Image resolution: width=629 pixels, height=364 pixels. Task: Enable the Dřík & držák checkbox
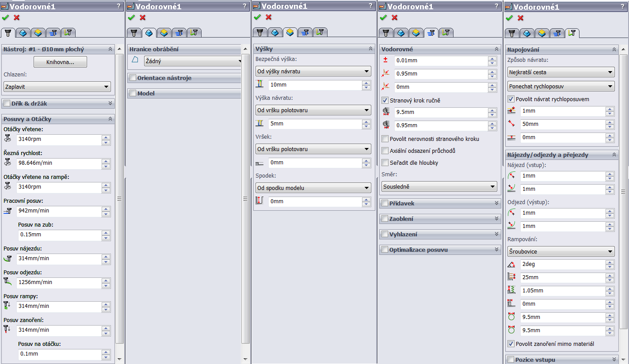pos(7,103)
